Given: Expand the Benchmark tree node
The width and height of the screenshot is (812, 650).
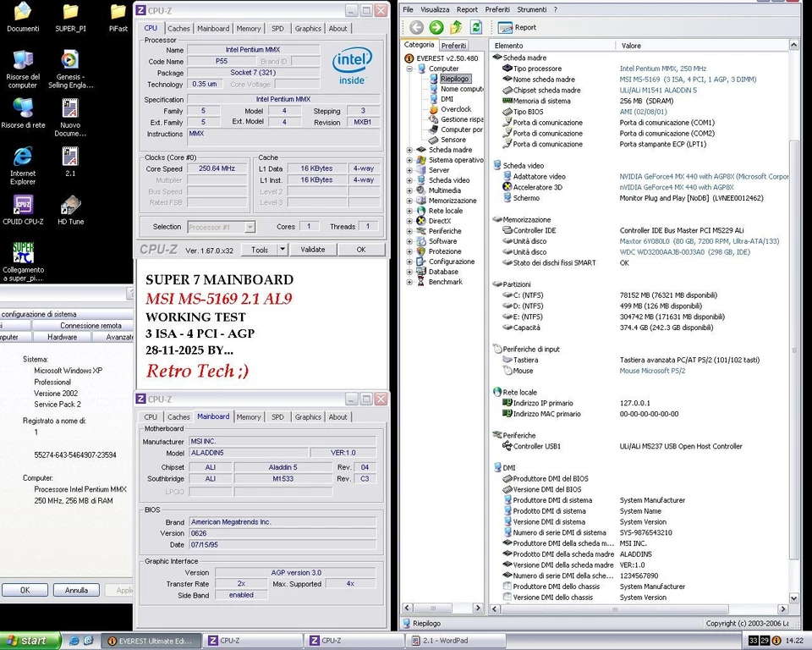Looking at the screenshot, I should pos(410,282).
